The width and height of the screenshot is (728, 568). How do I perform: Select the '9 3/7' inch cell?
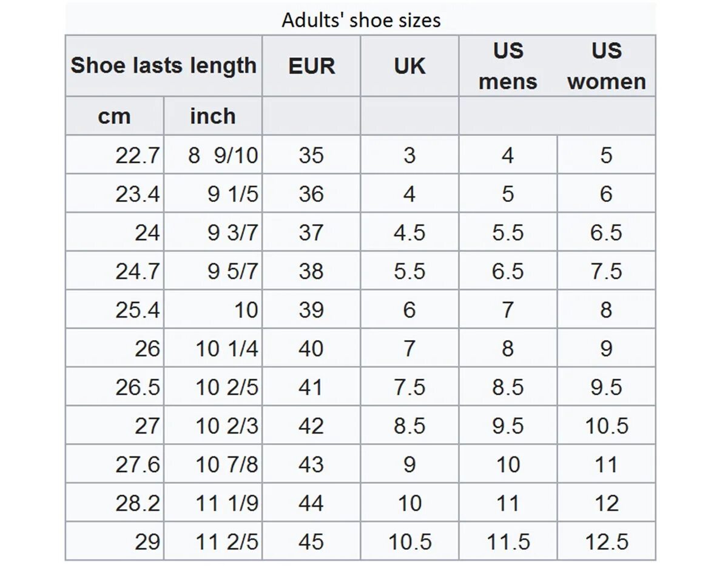click(x=233, y=233)
